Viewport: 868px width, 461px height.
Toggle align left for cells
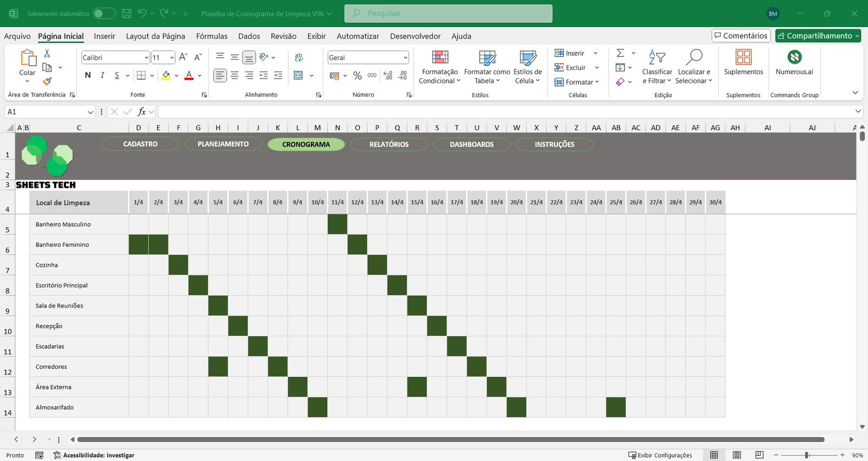pyautogui.click(x=220, y=75)
